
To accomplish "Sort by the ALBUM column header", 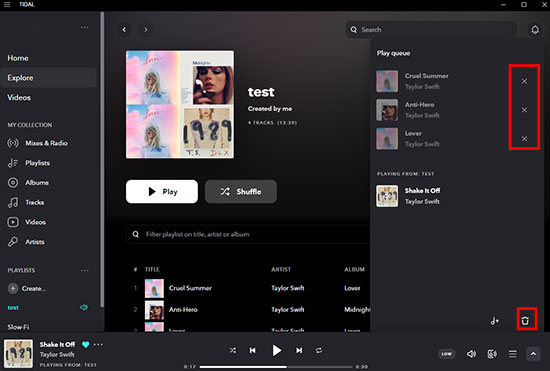I will click(354, 269).
